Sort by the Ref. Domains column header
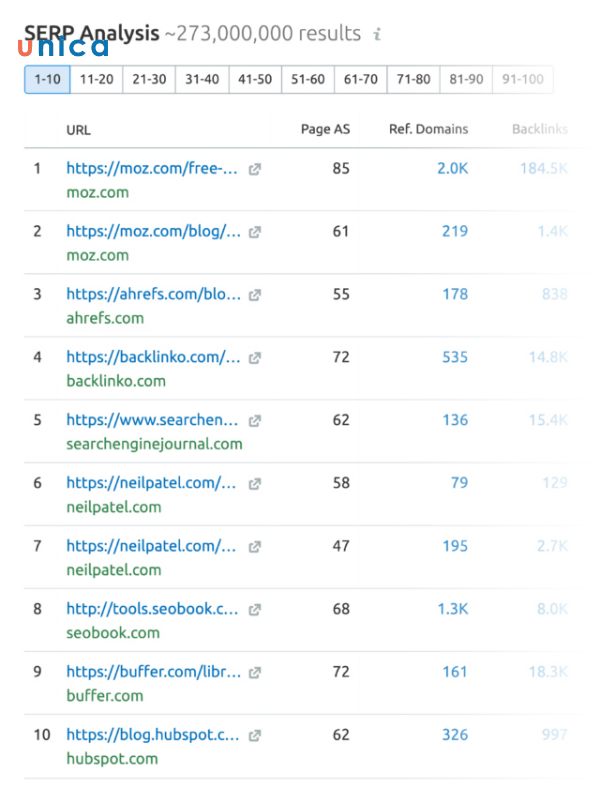 [425, 129]
